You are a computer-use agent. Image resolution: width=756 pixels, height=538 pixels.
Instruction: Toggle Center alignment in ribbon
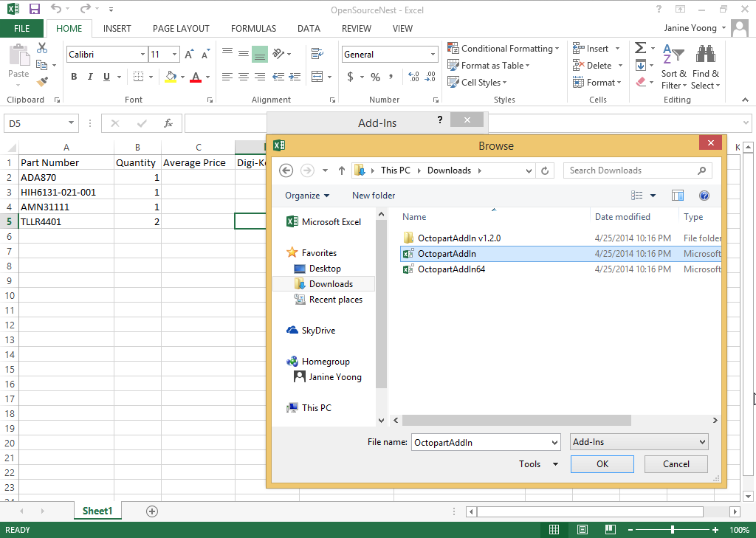(x=243, y=77)
